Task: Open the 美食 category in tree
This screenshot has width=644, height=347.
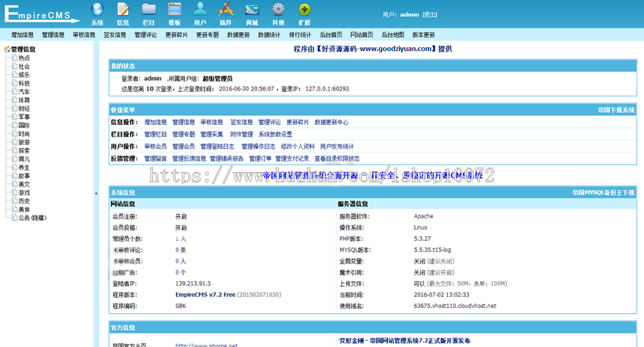Action: click(24, 209)
